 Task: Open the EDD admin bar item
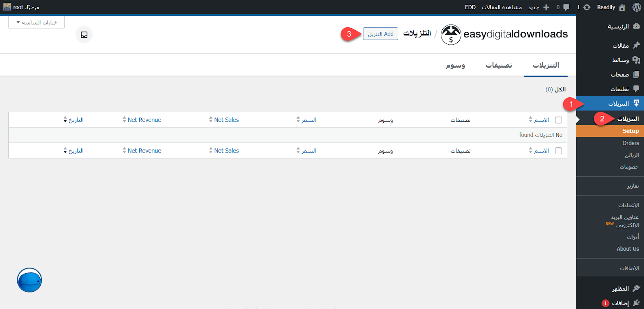coord(470,7)
